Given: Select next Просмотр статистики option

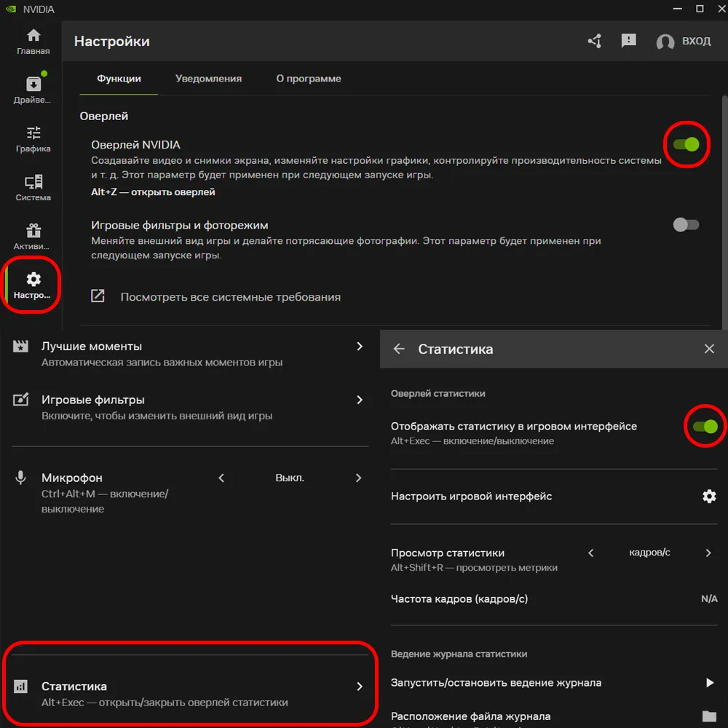Looking at the screenshot, I should 708,553.
